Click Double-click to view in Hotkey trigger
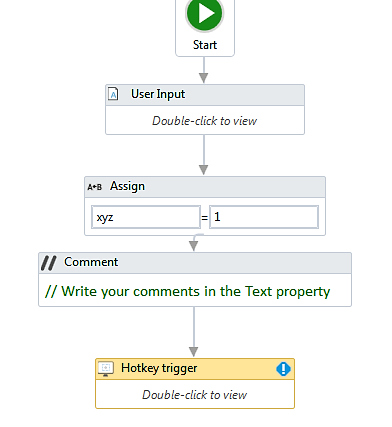The width and height of the screenshot is (392, 427). coord(195,395)
